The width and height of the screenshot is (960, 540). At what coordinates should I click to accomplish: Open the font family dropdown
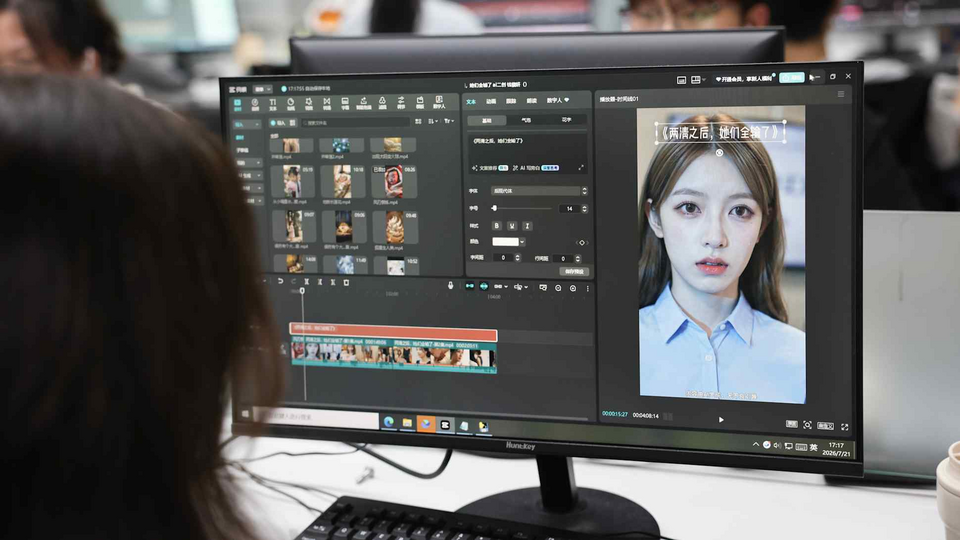(x=539, y=191)
